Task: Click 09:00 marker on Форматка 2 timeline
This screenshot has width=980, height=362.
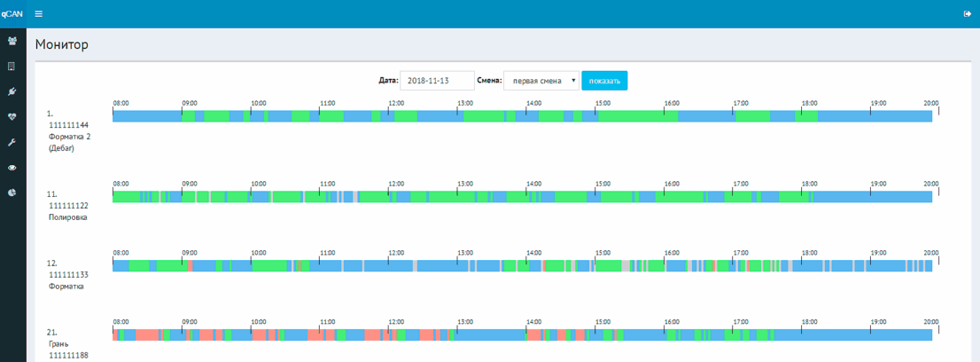Action: click(x=190, y=103)
